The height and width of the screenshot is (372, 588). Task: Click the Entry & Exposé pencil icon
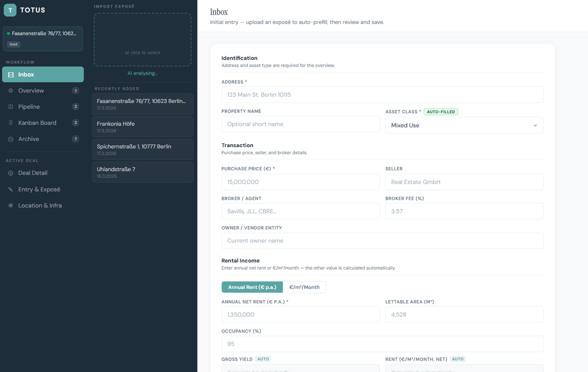pyautogui.click(x=11, y=190)
